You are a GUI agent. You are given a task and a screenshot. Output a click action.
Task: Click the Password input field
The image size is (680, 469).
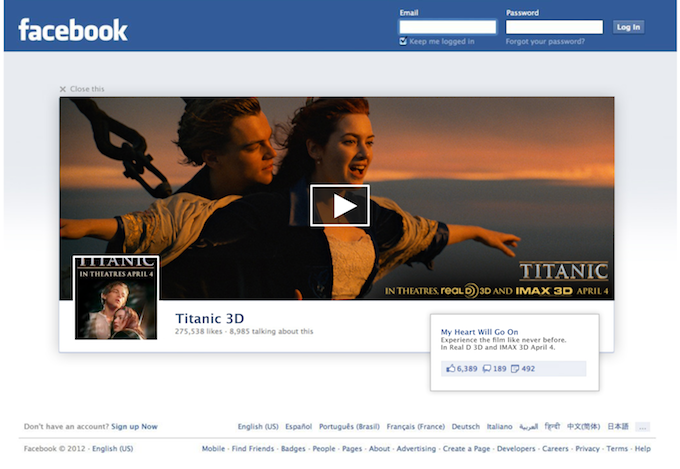pos(554,27)
